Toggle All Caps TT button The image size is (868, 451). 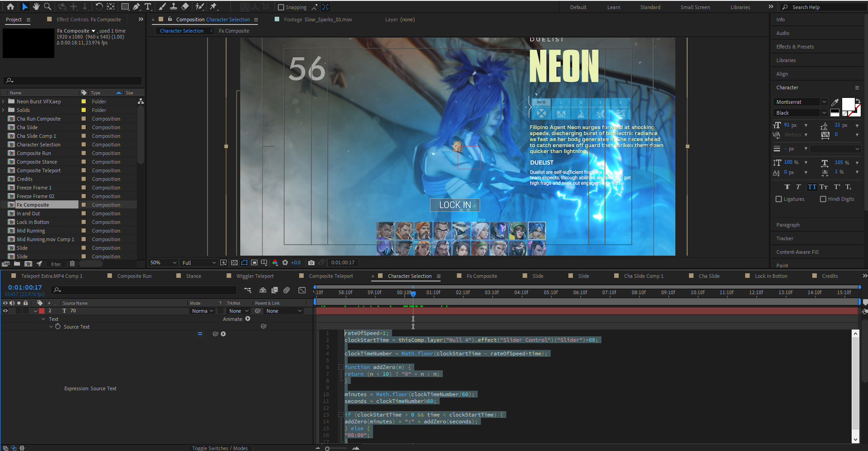(x=812, y=187)
